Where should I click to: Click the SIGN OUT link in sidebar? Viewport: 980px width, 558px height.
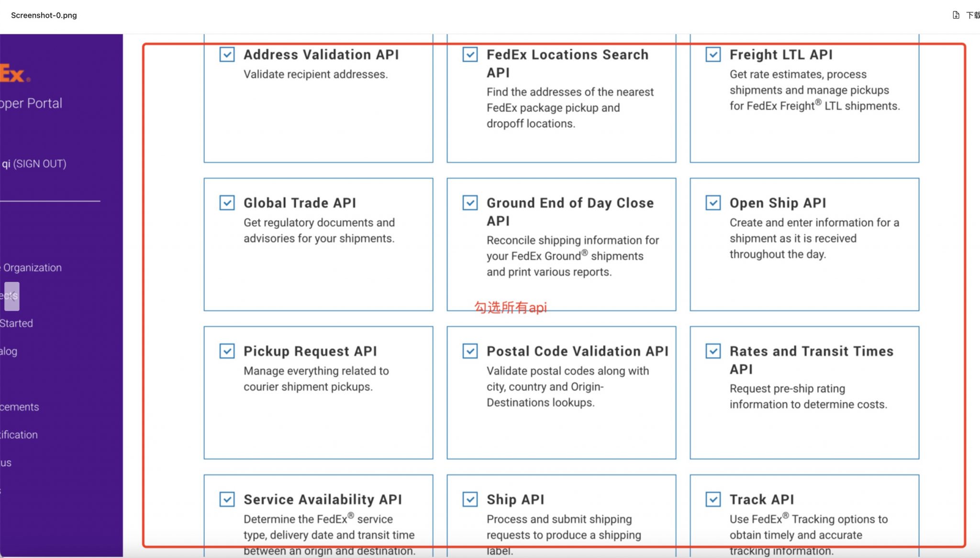coord(40,164)
